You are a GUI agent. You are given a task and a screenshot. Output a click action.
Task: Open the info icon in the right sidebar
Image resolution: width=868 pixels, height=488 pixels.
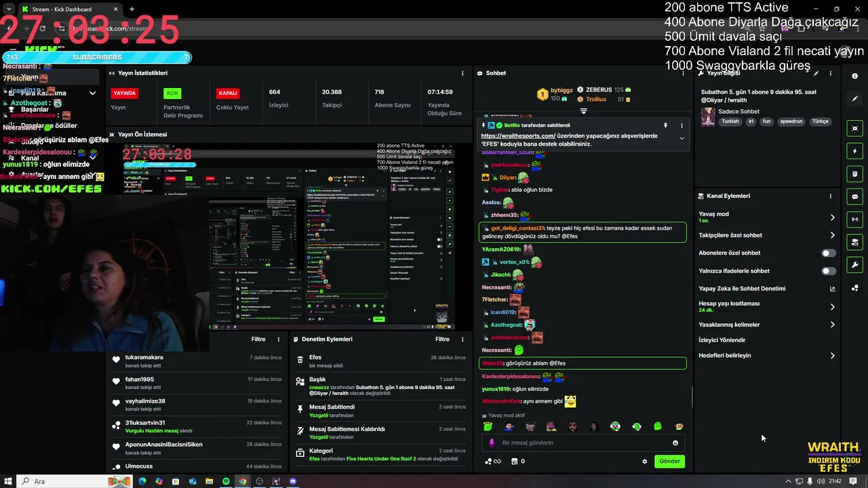click(x=854, y=76)
